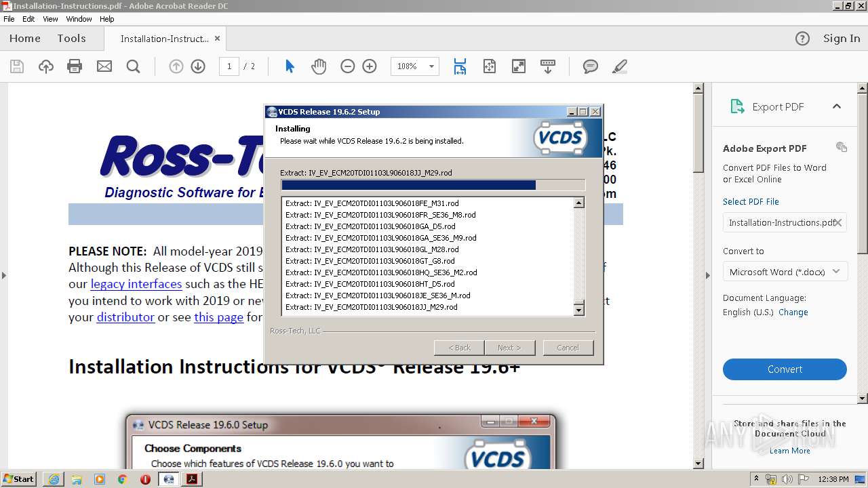Open the Read mode toolbar icon
Screen dimensions: 868x488
pyautogui.click(x=548, y=66)
